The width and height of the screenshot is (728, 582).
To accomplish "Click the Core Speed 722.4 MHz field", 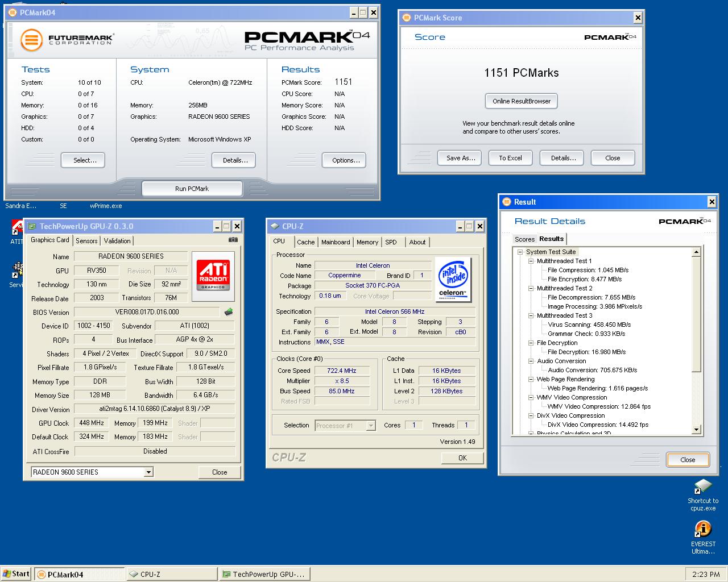I will click(342, 371).
